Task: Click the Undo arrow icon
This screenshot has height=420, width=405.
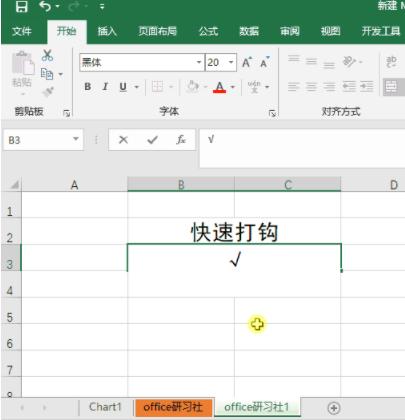Action: pos(45,6)
